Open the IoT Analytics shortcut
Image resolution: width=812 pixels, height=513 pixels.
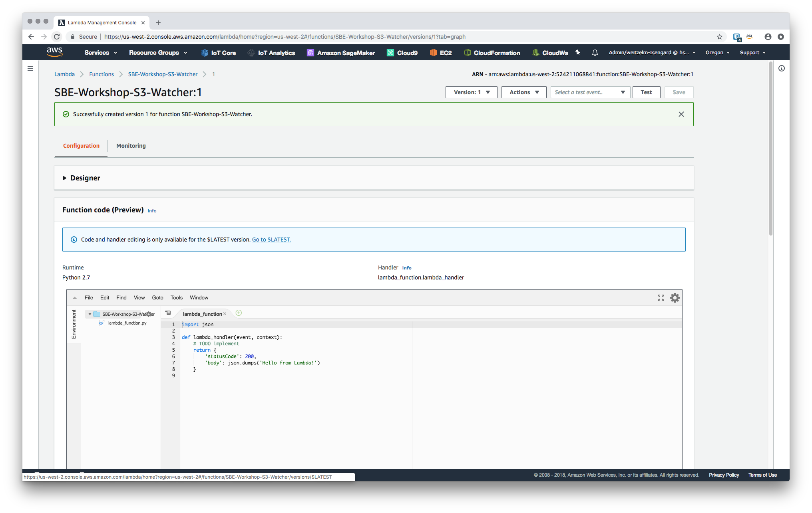[x=271, y=53]
